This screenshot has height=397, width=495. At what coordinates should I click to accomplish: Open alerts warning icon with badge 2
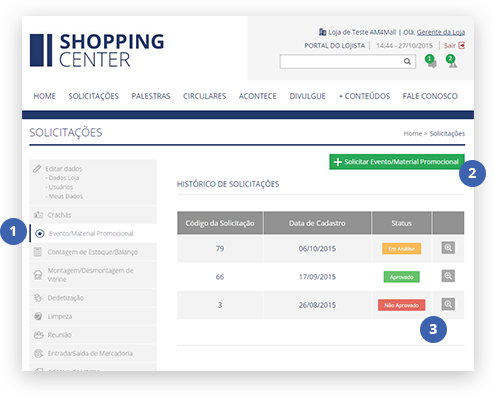coord(452,62)
